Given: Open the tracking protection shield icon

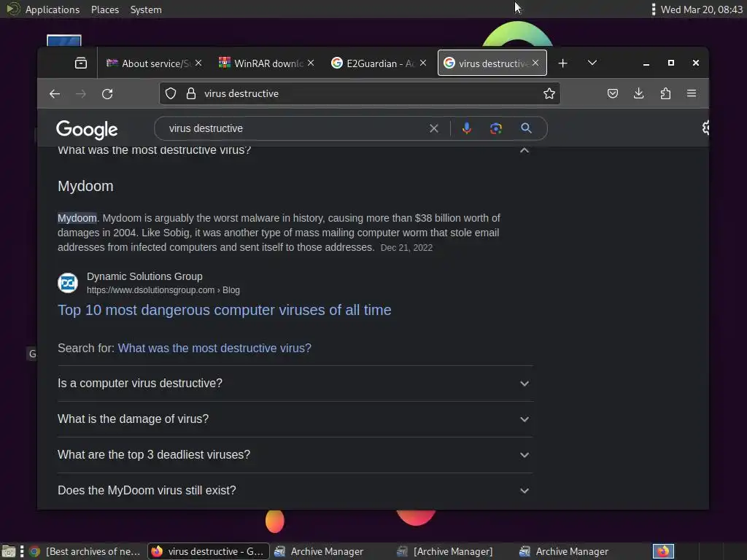Looking at the screenshot, I should point(171,94).
